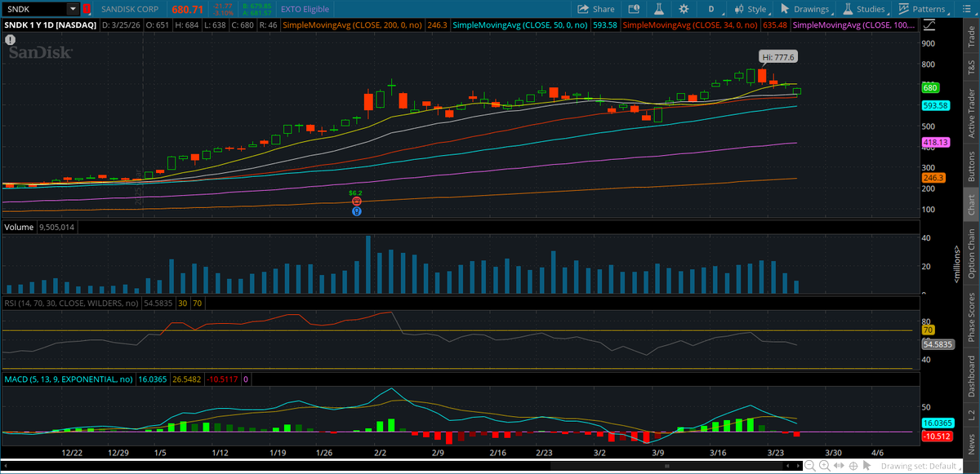980x474 pixels.
Task: Open the flask icon next to Share
Action: (657, 9)
